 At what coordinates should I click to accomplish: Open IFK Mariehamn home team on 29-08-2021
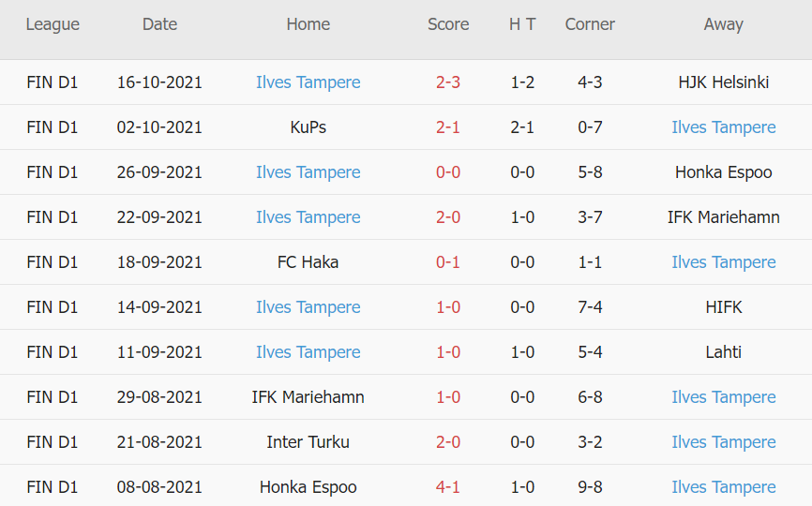[x=308, y=397]
